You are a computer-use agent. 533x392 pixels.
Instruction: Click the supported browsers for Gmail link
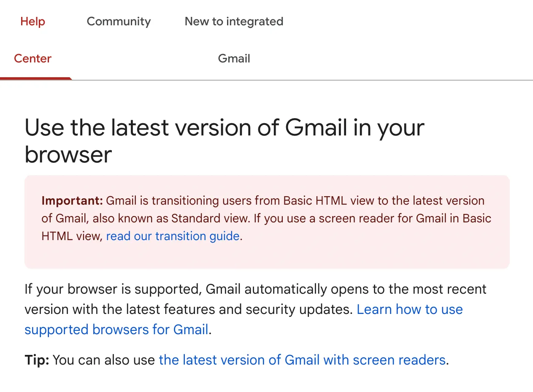click(116, 330)
